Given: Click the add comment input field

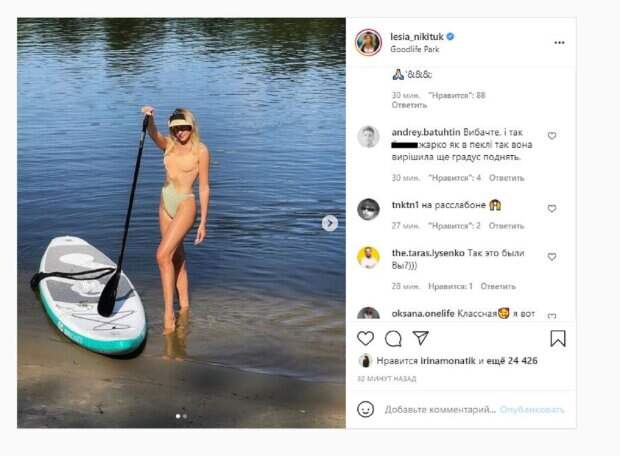Looking at the screenshot, I should tap(440, 410).
